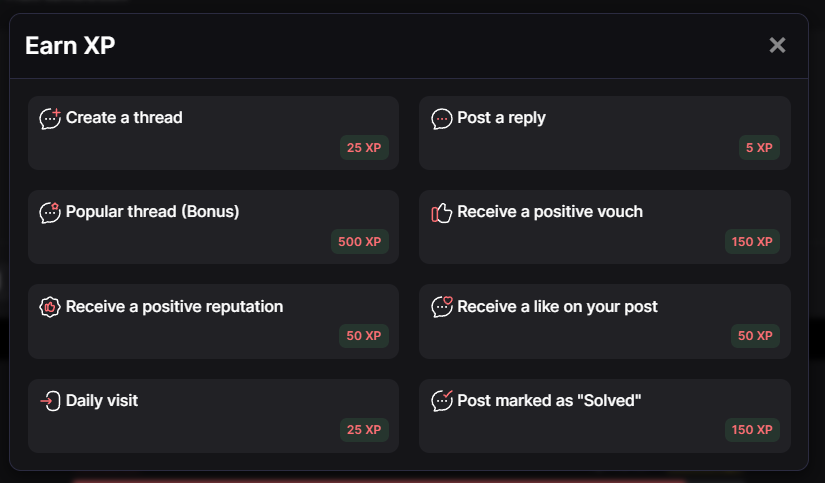Viewport: 825px width, 483px height.
Task: Click the 500 XP badge for Popular thread
Action: tap(360, 242)
